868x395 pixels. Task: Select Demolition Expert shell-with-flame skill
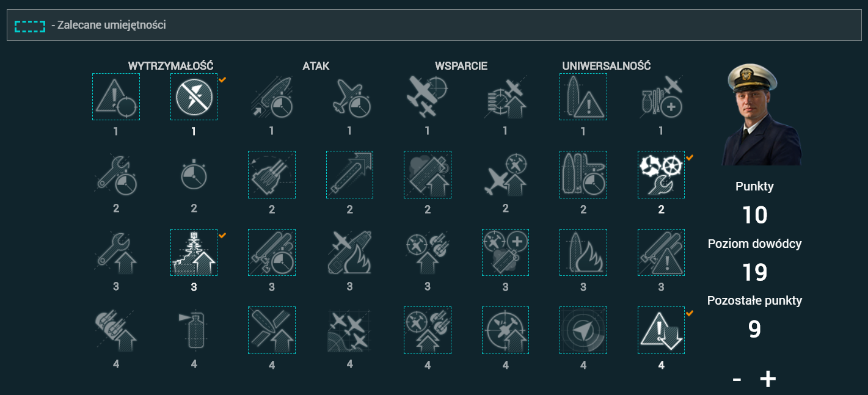[583, 253]
